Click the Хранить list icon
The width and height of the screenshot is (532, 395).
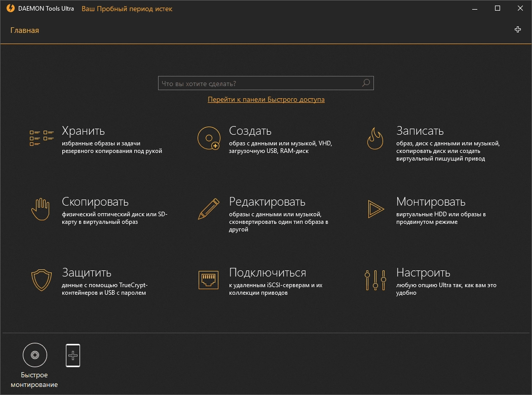(42, 138)
